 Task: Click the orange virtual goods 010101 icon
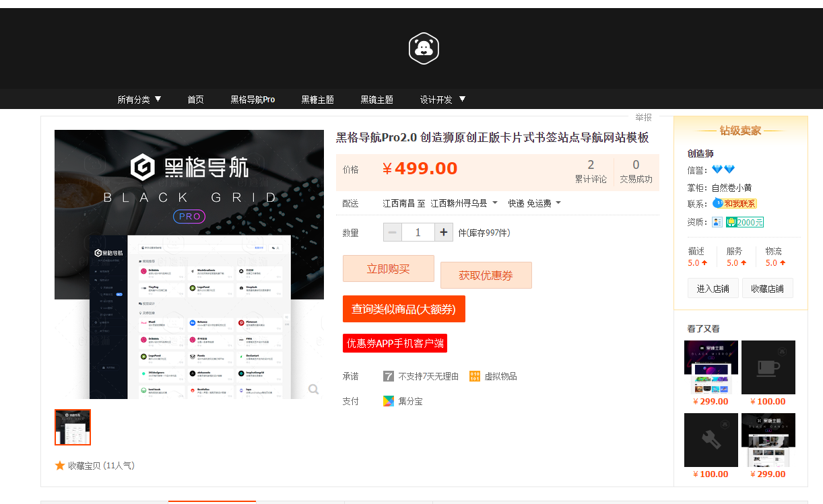coord(472,376)
